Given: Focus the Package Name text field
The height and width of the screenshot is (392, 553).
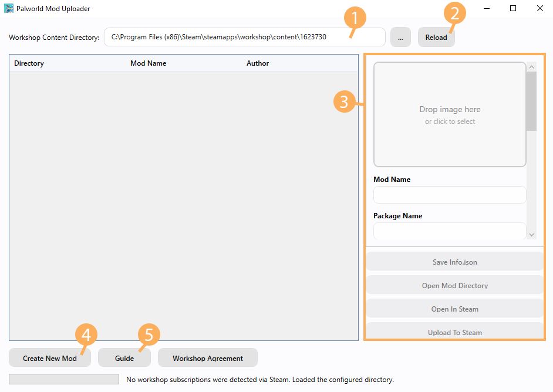Looking at the screenshot, I should click(x=450, y=231).
